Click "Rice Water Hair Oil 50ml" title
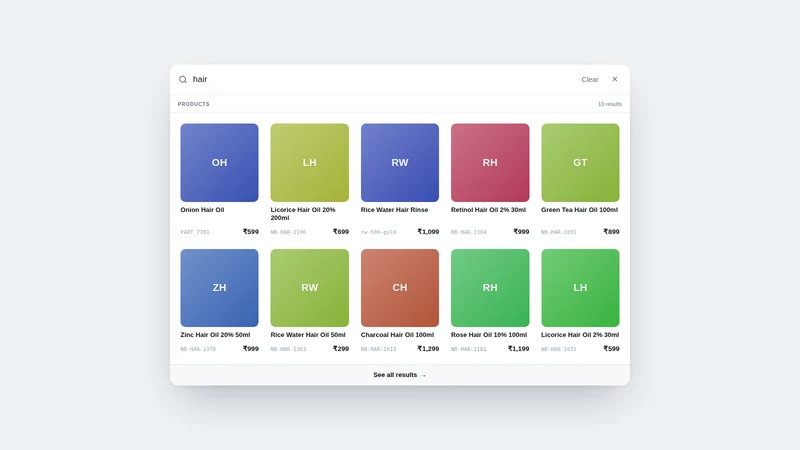Viewport: 800px width, 450px height. (x=308, y=335)
